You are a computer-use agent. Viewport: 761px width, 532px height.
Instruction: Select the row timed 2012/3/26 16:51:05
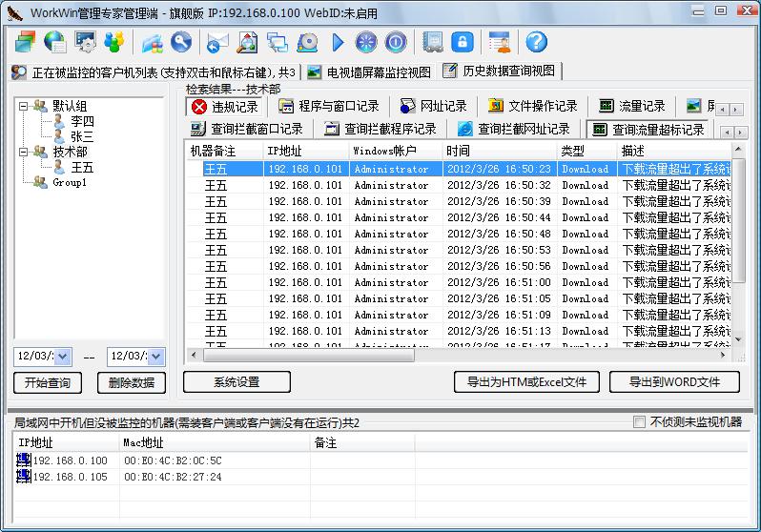(459, 298)
